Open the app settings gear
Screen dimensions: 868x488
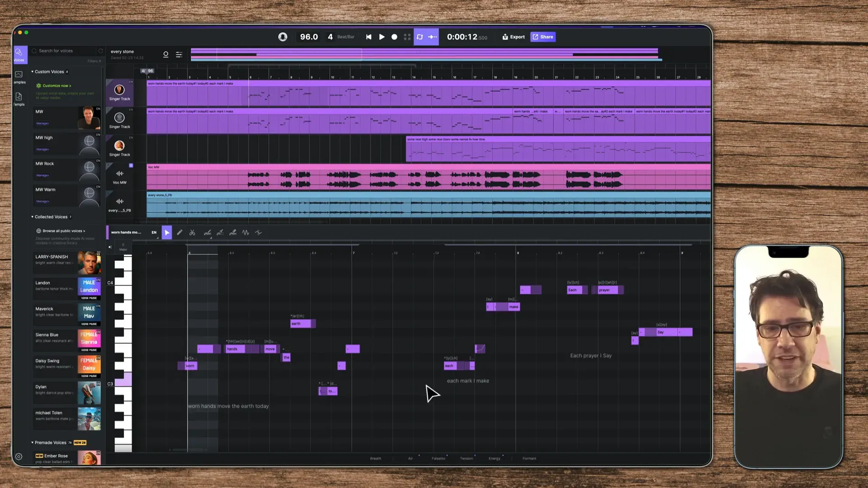pyautogui.click(x=19, y=457)
